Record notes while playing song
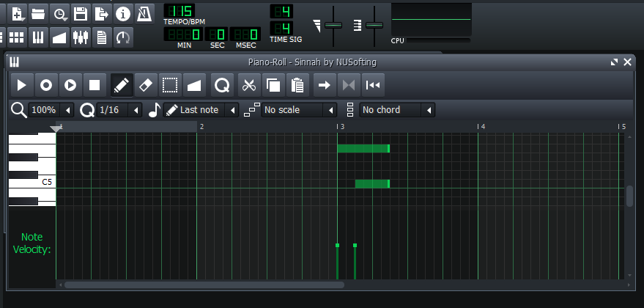This screenshot has width=644, height=308. click(x=70, y=85)
